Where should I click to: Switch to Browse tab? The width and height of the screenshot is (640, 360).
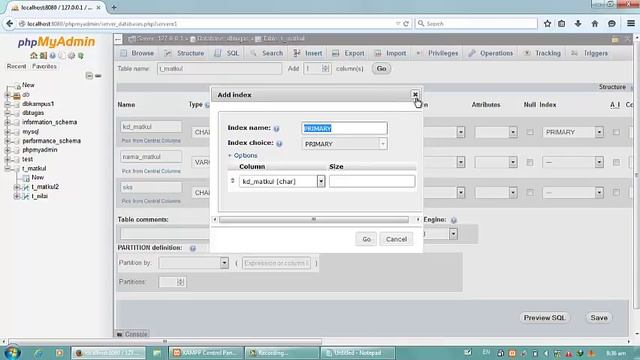coord(138,53)
